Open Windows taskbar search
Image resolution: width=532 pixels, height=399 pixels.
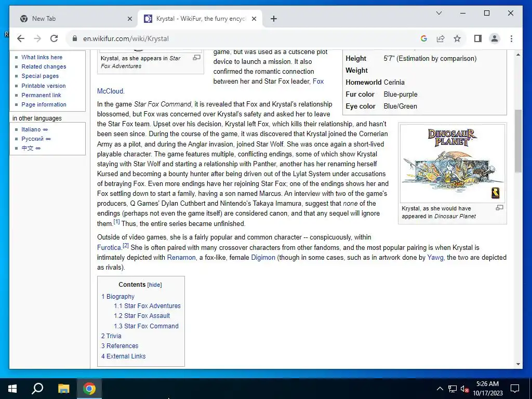pos(37,389)
